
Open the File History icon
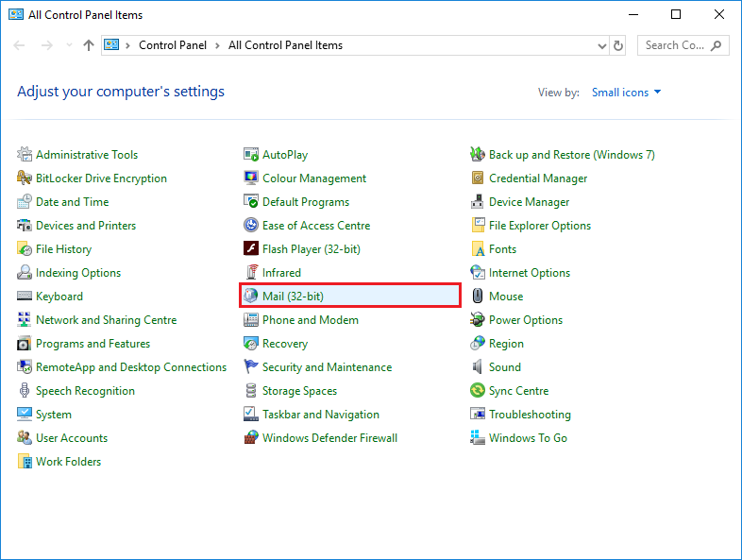[x=25, y=249]
